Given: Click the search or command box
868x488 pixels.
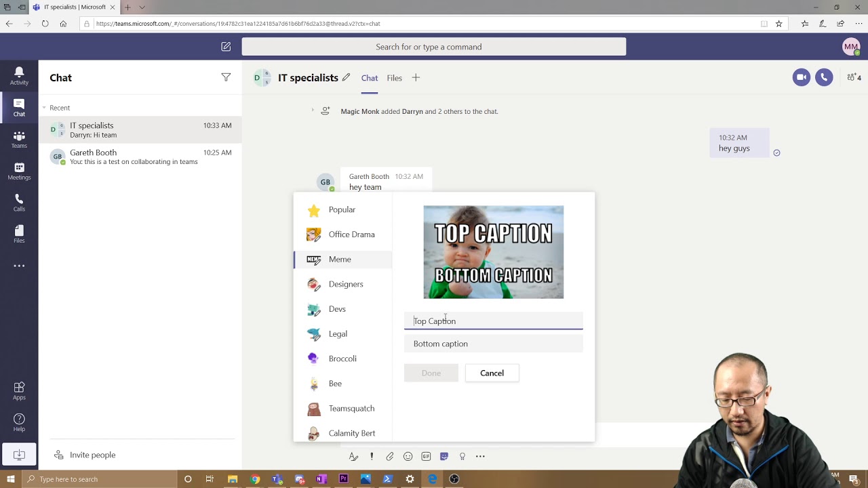Looking at the screenshot, I should pyautogui.click(x=434, y=47).
